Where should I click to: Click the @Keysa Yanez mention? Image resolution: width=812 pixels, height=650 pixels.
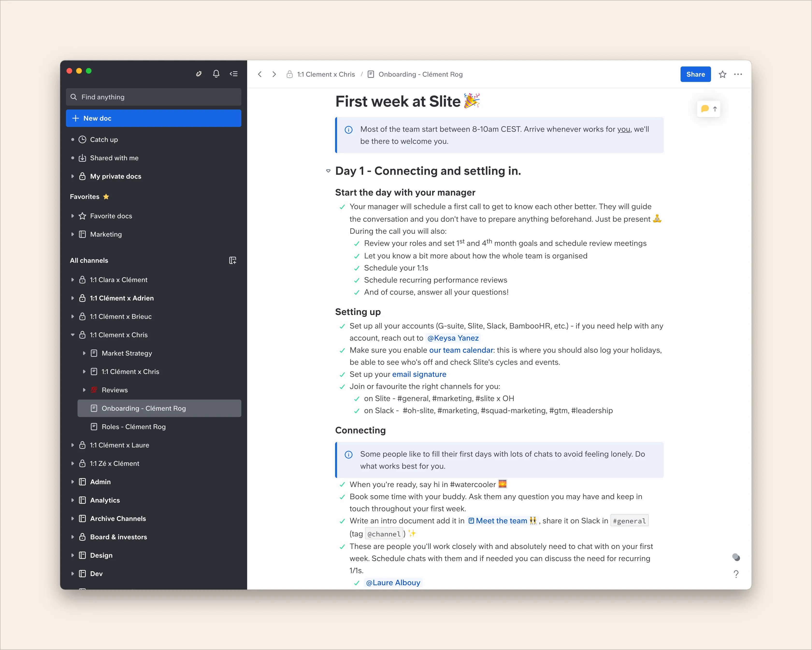pos(453,338)
